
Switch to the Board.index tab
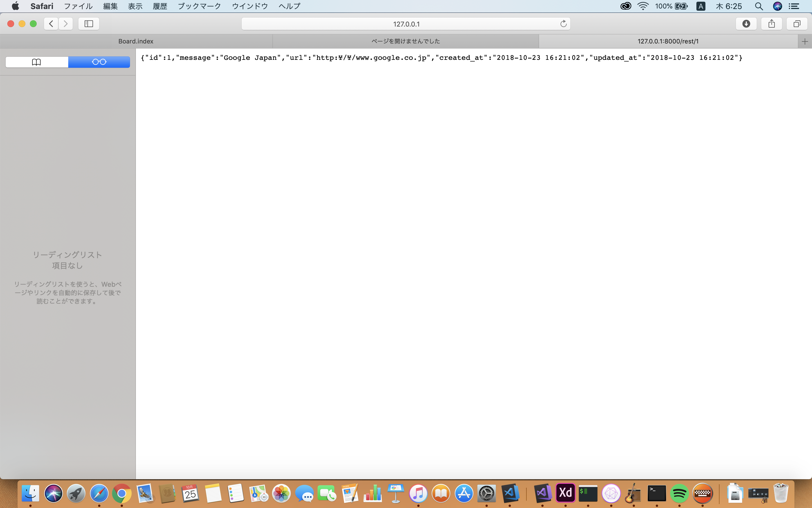(x=136, y=41)
